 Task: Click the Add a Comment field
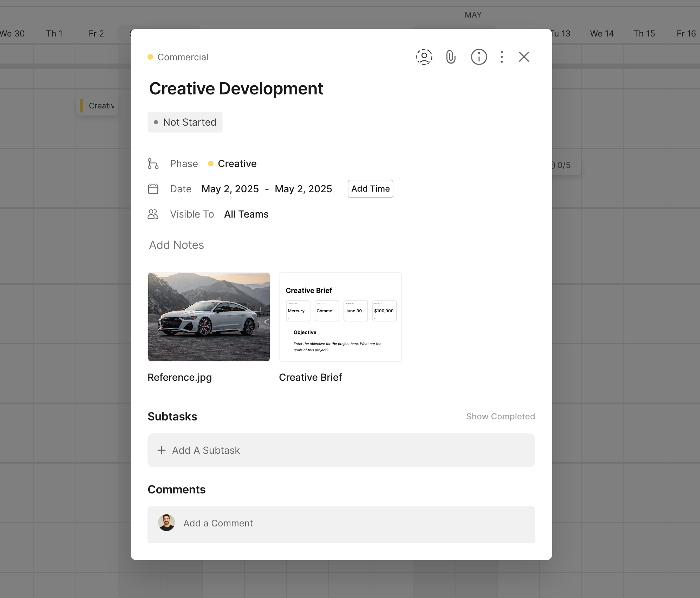[x=351, y=523]
